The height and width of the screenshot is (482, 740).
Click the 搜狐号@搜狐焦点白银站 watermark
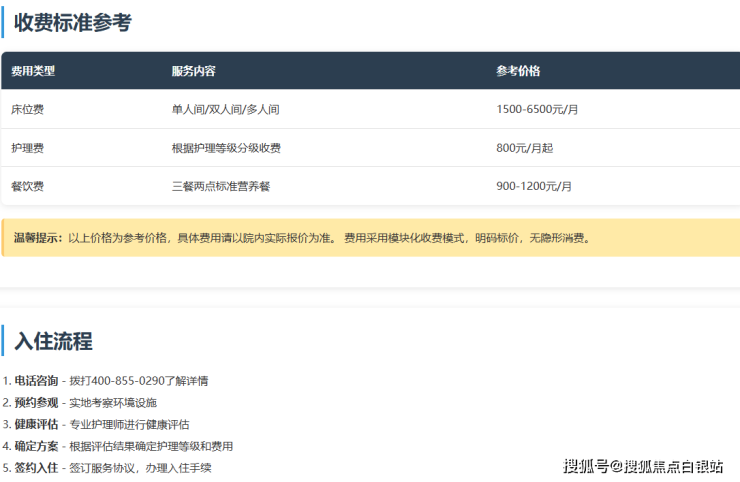(643, 466)
